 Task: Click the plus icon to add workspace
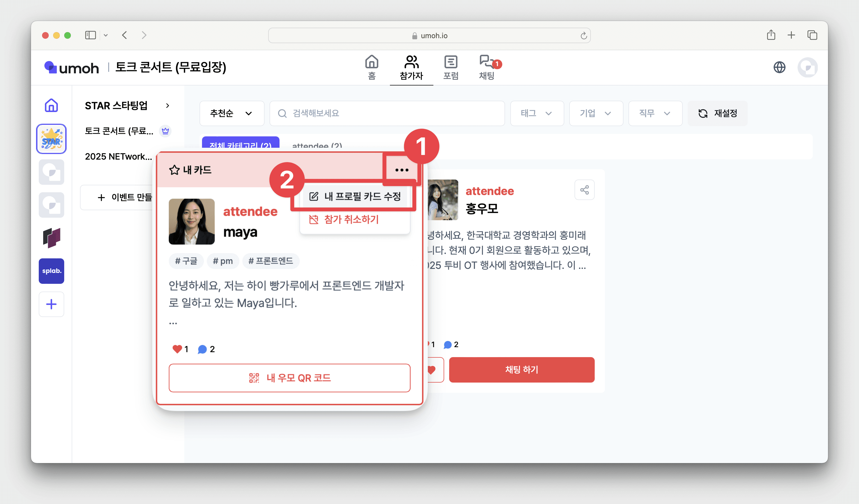(x=51, y=304)
